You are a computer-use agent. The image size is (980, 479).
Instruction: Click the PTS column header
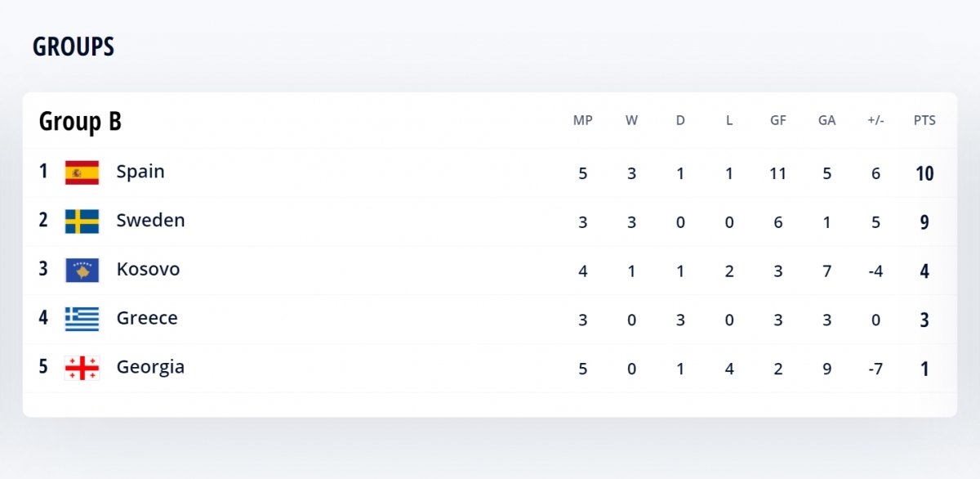pyautogui.click(x=924, y=121)
